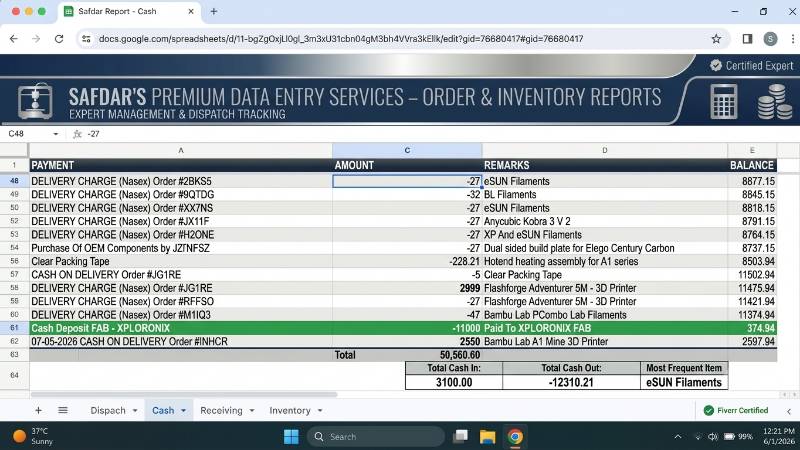Open a new browser tab
Viewport: 800px width, 450px height.
[214, 11]
